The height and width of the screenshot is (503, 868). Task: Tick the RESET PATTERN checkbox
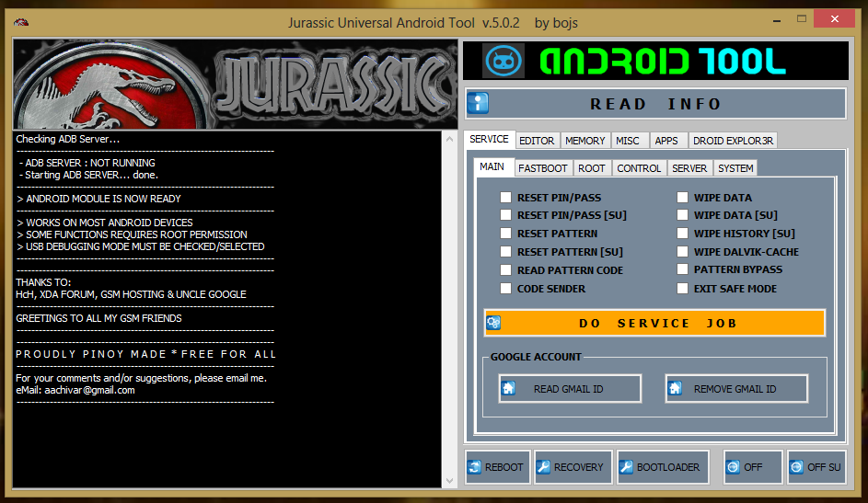pyautogui.click(x=505, y=233)
